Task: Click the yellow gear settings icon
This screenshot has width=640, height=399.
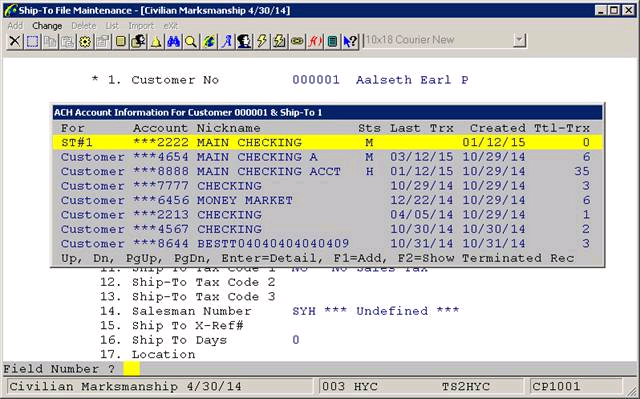Action: coord(85,41)
